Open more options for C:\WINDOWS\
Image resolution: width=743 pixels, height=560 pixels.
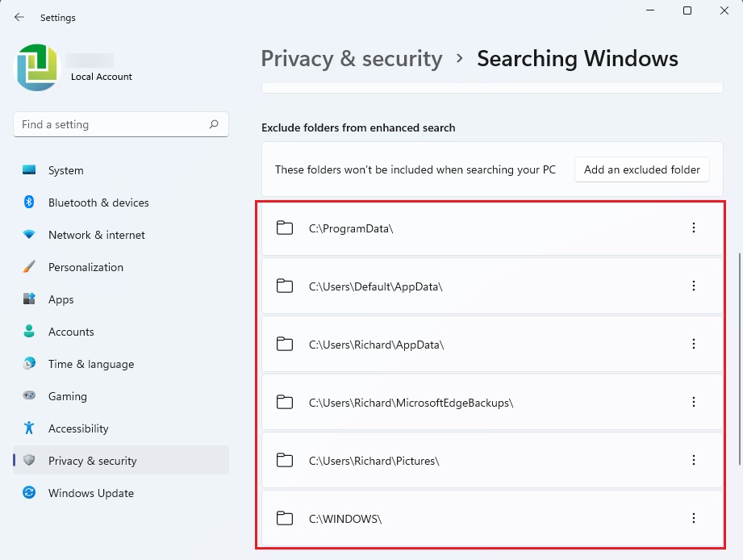[693, 518]
